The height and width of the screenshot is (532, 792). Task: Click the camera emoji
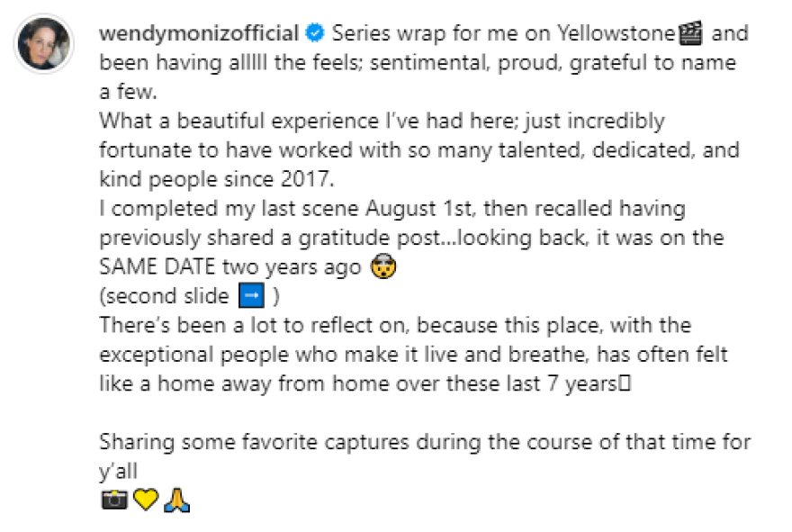(x=114, y=500)
